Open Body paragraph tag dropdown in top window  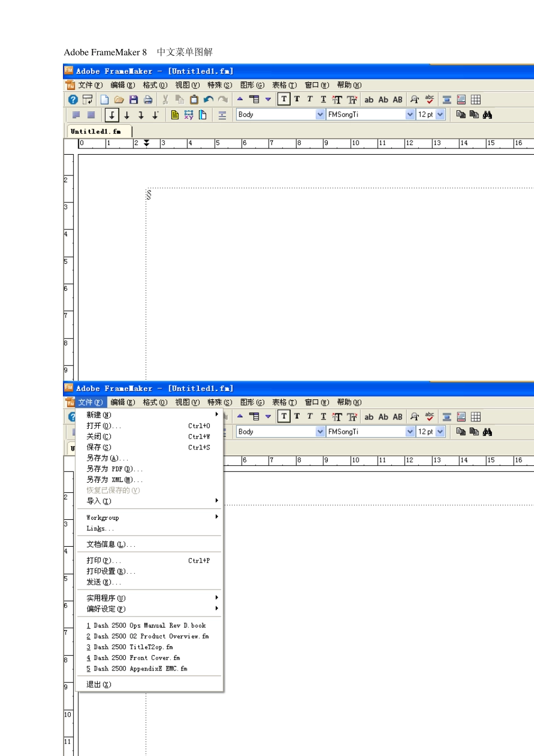[x=320, y=114]
